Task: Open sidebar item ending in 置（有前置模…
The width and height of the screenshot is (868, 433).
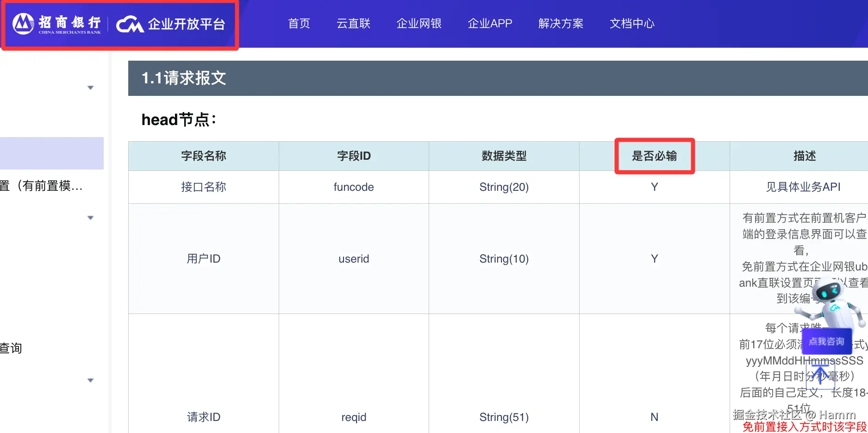Action: (x=42, y=186)
